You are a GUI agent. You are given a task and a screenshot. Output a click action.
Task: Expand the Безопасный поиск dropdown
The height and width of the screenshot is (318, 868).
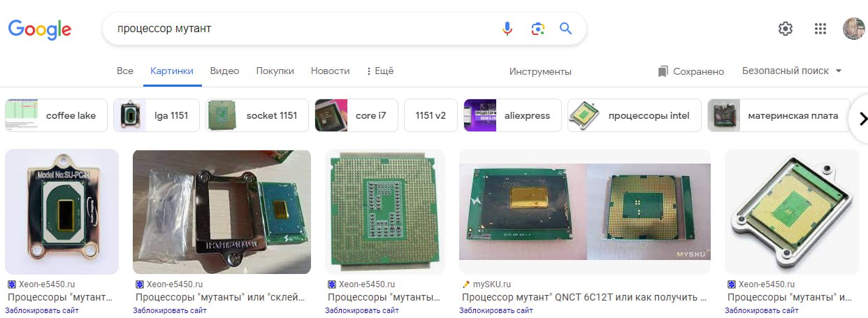pos(792,71)
